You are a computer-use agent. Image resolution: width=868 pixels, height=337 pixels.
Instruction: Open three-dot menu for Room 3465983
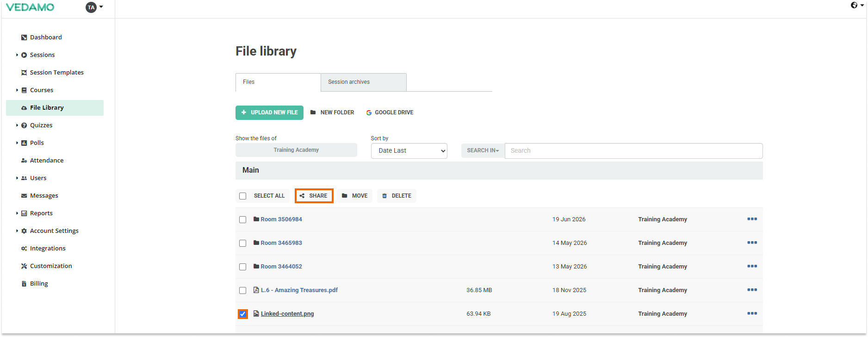752,243
